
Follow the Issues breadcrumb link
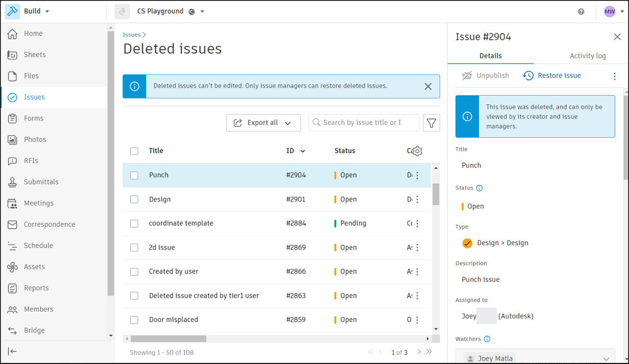131,35
